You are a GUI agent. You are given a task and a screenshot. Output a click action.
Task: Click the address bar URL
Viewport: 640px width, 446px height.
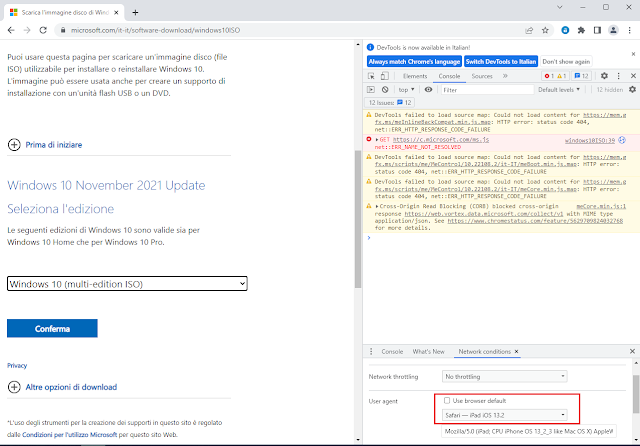click(x=156, y=30)
